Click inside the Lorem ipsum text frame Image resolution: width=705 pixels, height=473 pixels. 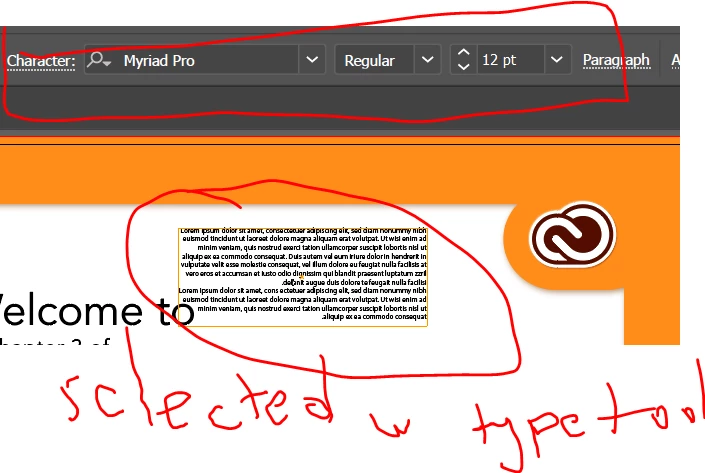click(x=303, y=277)
